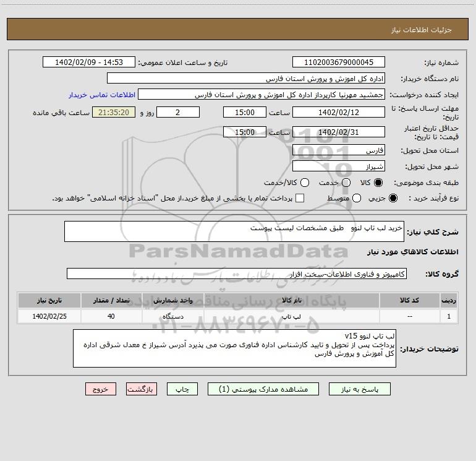Open مشاهده مدارک پیوستی (1) button
The width and height of the screenshot is (476, 461).
click(263, 389)
